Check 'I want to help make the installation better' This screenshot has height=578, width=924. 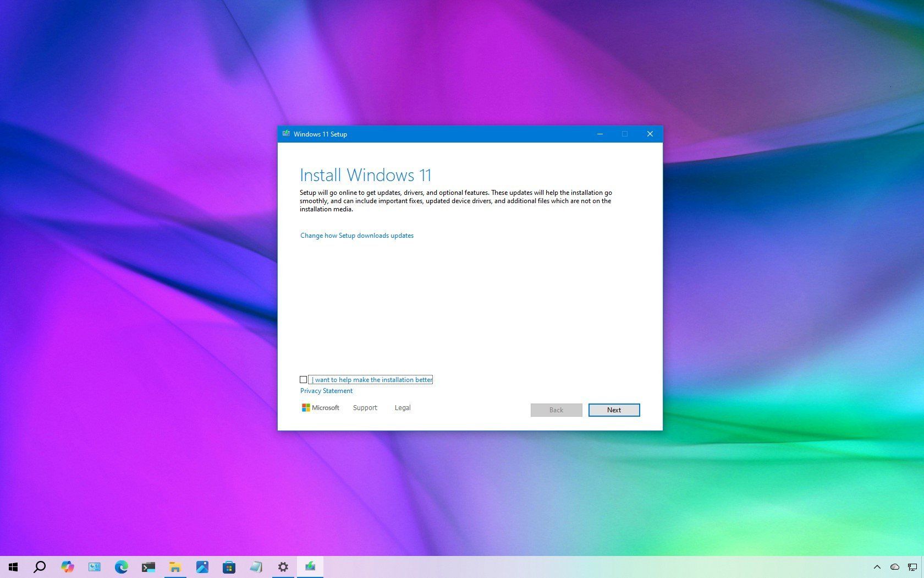coord(303,379)
